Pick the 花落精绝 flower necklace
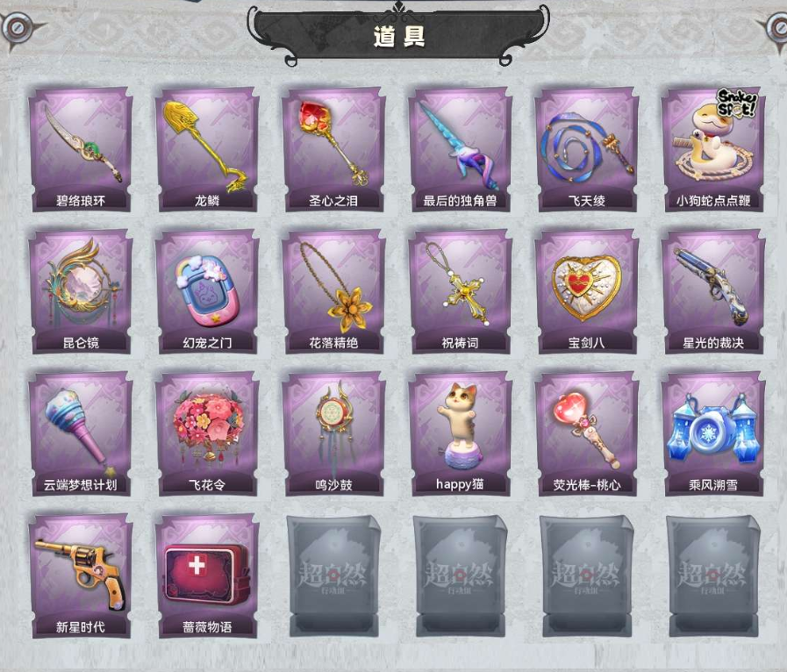The height and width of the screenshot is (672, 787). pos(333,291)
